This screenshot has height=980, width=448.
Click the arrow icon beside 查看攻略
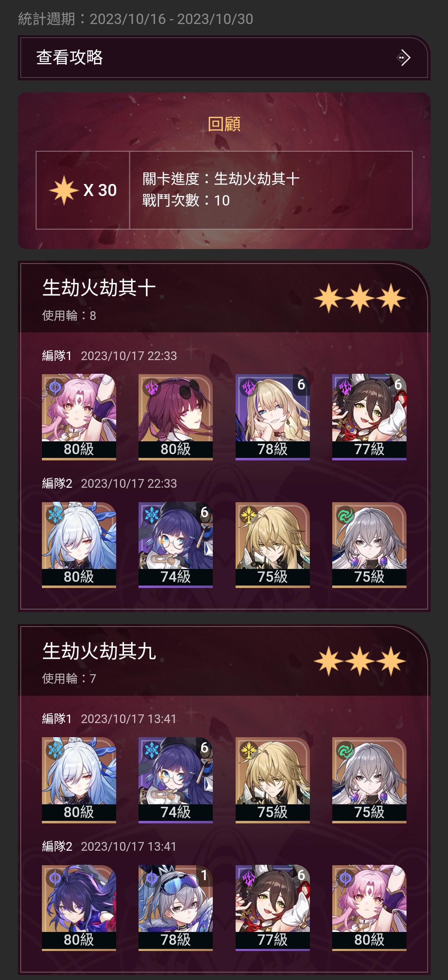click(404, 58)
